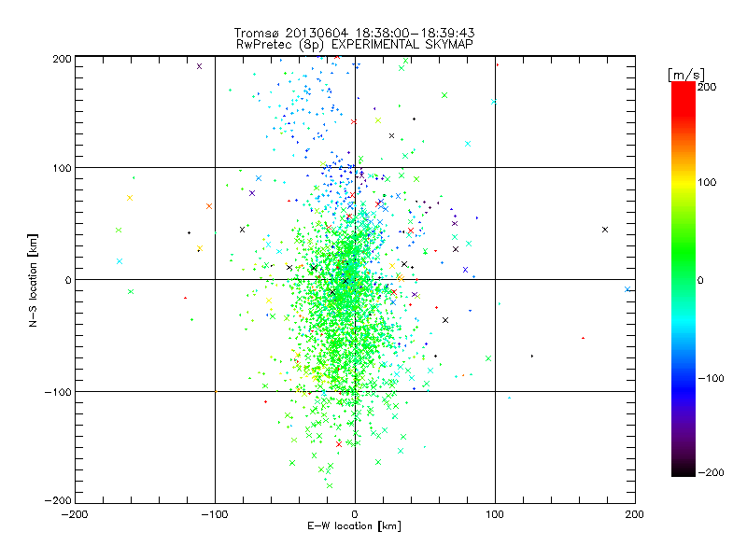The height and width of the screenshot is (560, 747).
Task: Click the subtitle 'RwPretec (8p) EXPERIMENTAL SKYMAP'
Action: pyautogui.click(x=355, y=45)
